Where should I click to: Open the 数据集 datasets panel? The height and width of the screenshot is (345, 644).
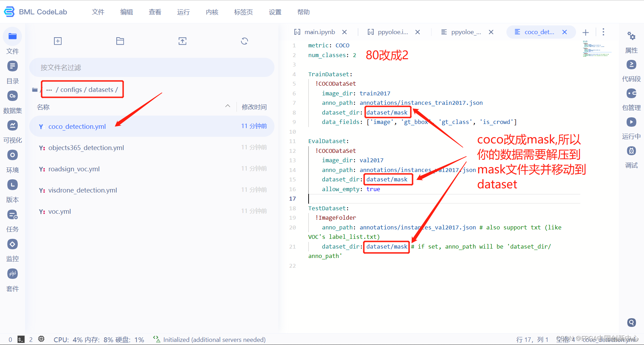13,102
